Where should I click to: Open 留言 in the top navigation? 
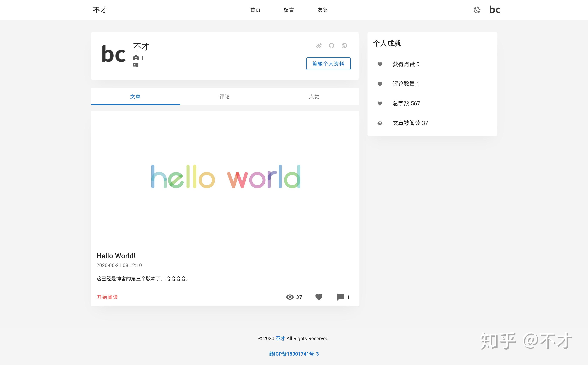[x=289, y=10]
